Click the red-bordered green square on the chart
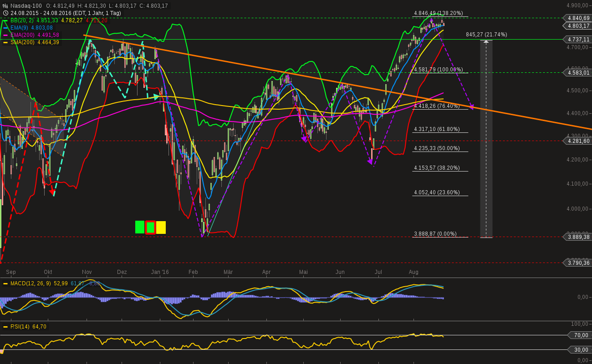This screenshot has height=364, width=592. (150, 227)
